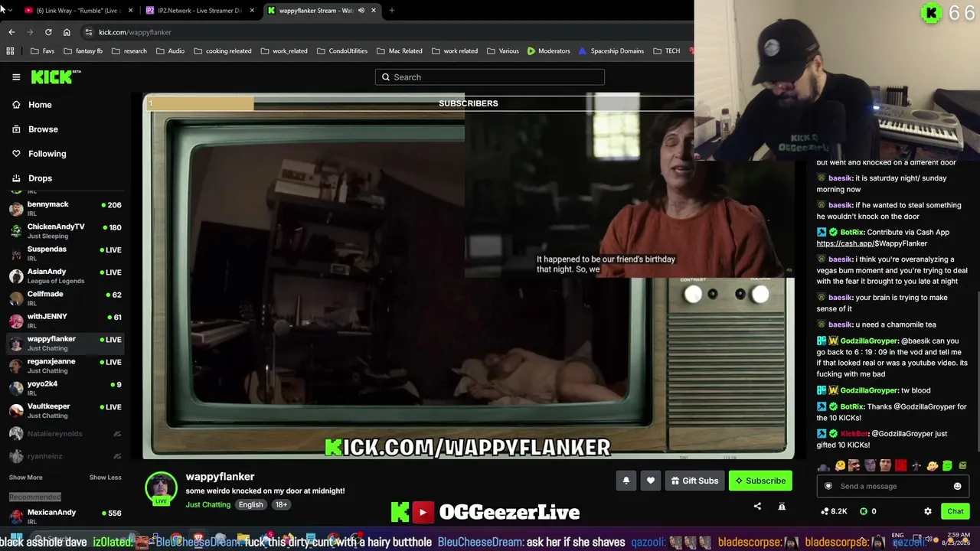Open the Just Chatting category link
This screenshot has height=551, width=980.
click(207, 505)
